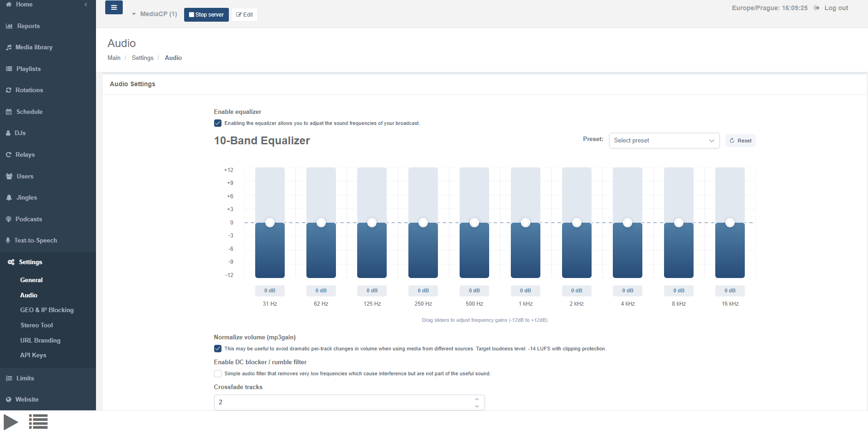Click the Log out icon
Image resolution: width=868 pixels, height=432 pixels.
816,8
